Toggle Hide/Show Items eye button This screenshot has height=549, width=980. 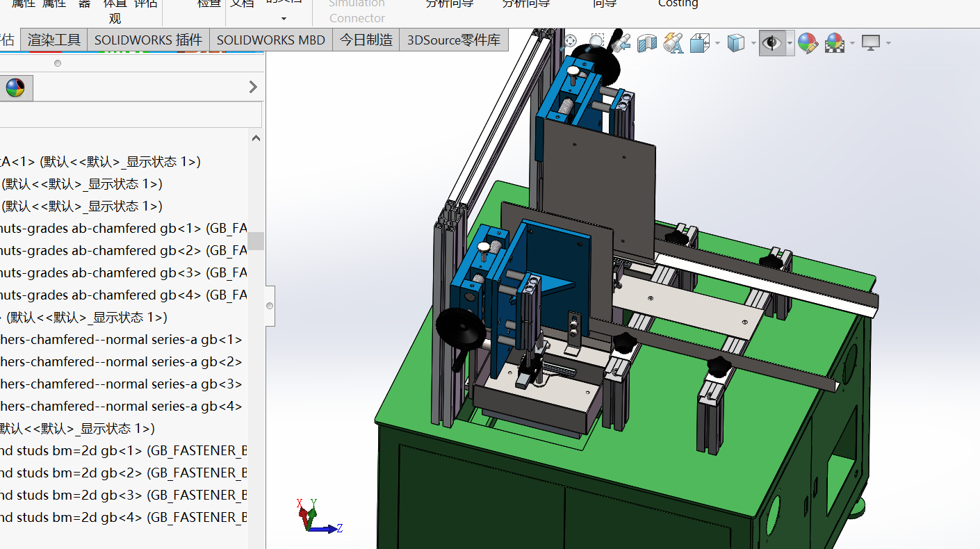pos(771,43)
